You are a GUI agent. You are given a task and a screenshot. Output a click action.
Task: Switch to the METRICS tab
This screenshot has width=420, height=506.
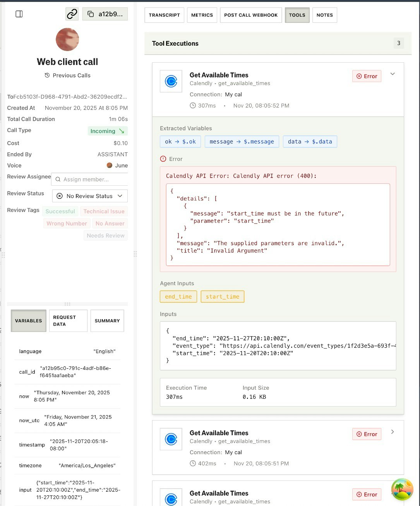click(202, 15)
